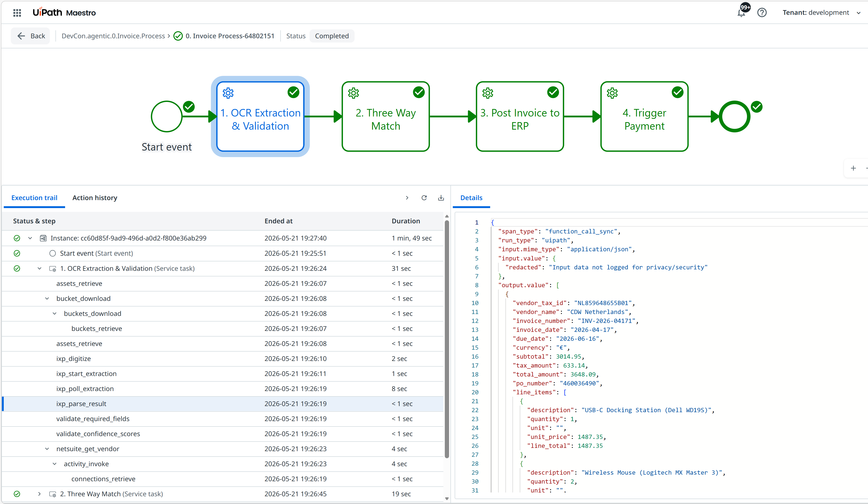
Task: Select the end event circle in diagram
Action: click(734, 116)
